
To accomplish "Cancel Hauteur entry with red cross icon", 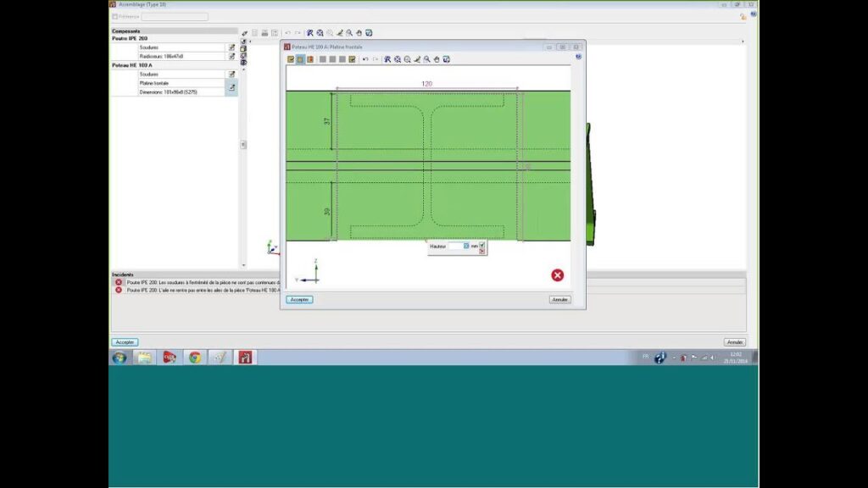I will [482, 251].
